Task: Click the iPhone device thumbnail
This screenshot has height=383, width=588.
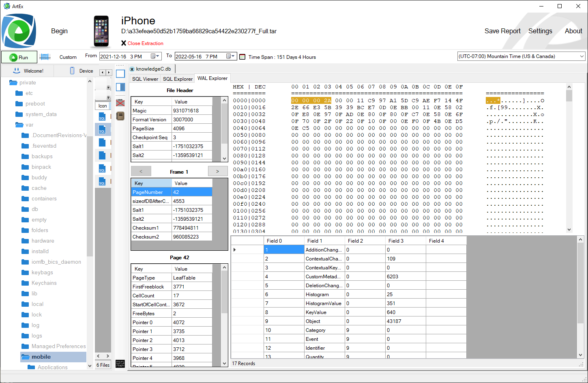Action: (101, 32)
